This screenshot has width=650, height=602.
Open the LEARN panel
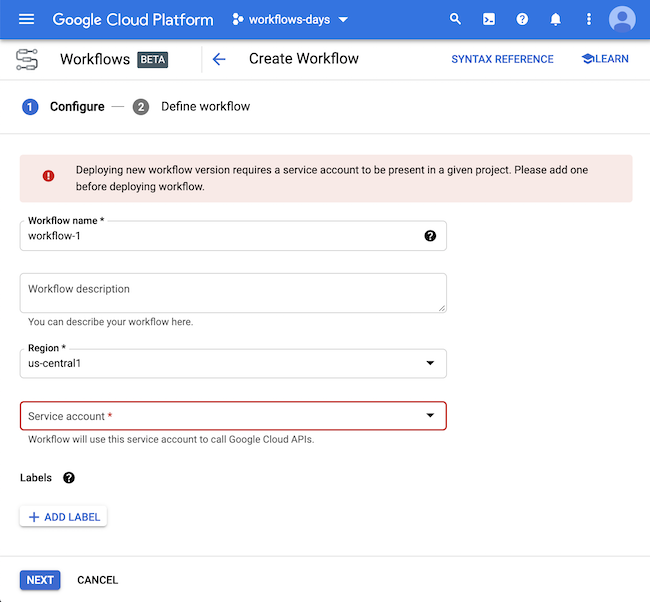(605, 59)
